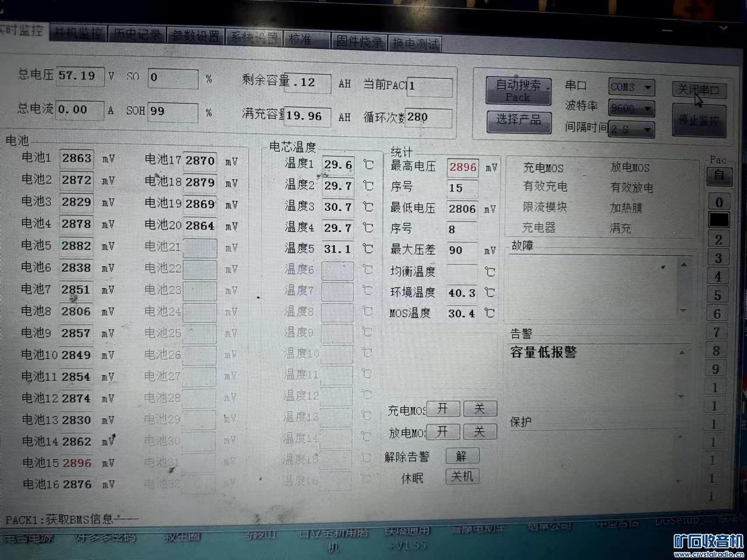This screenshot has width=747, height=560.
Task: Click the 电池1 voltage field 2863
Action: tap(76, 158)
